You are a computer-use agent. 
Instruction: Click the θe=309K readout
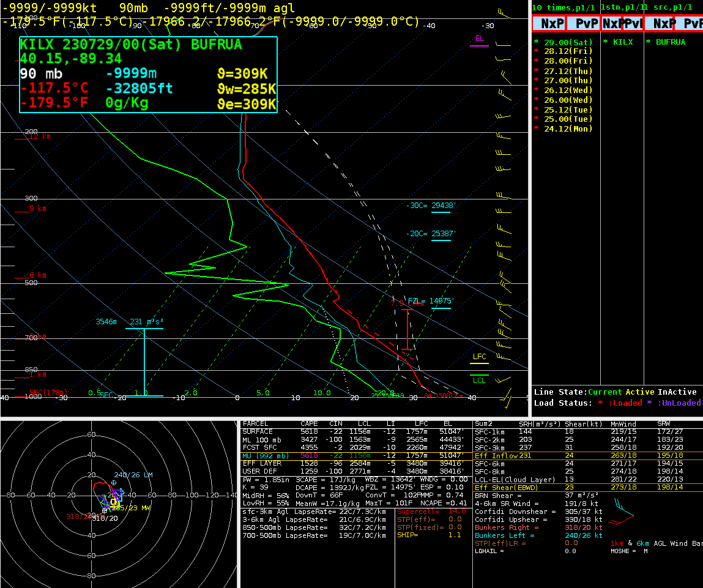click(x=246, y=104)
